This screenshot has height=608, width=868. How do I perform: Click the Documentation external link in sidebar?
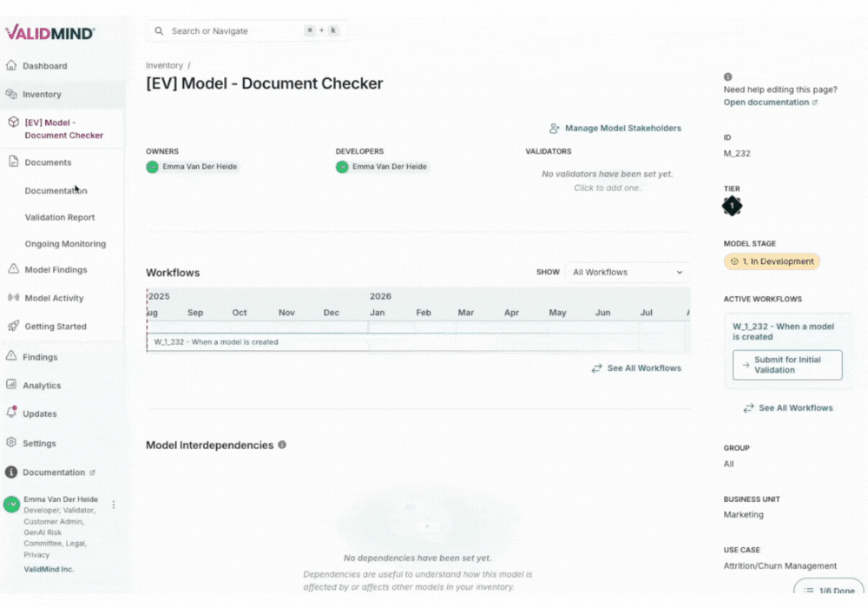point(59,473)
